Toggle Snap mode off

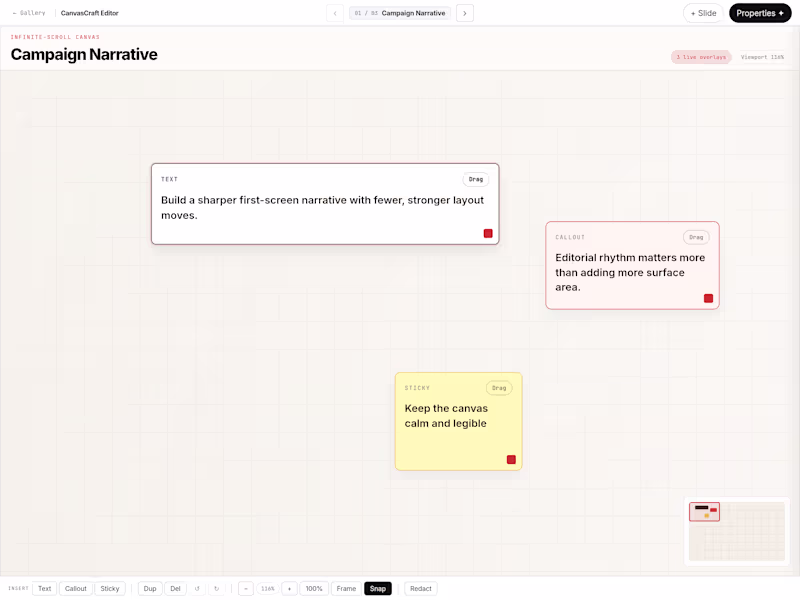click(378, 588)
